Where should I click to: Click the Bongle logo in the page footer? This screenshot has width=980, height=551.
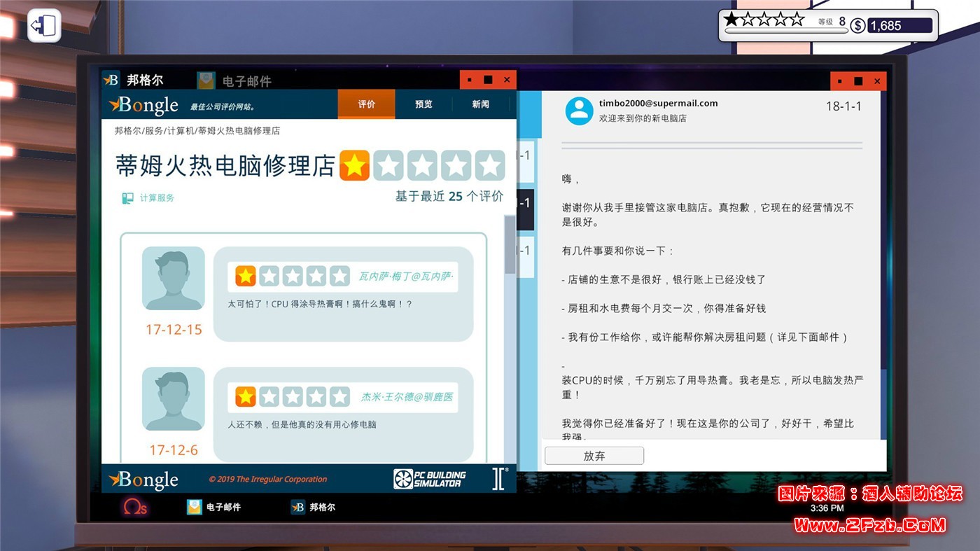click(x=143, y=480)
